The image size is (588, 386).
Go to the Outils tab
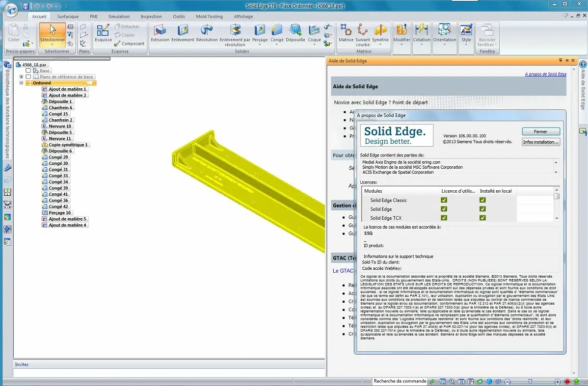pyautogui.click(x=179, y=17)
